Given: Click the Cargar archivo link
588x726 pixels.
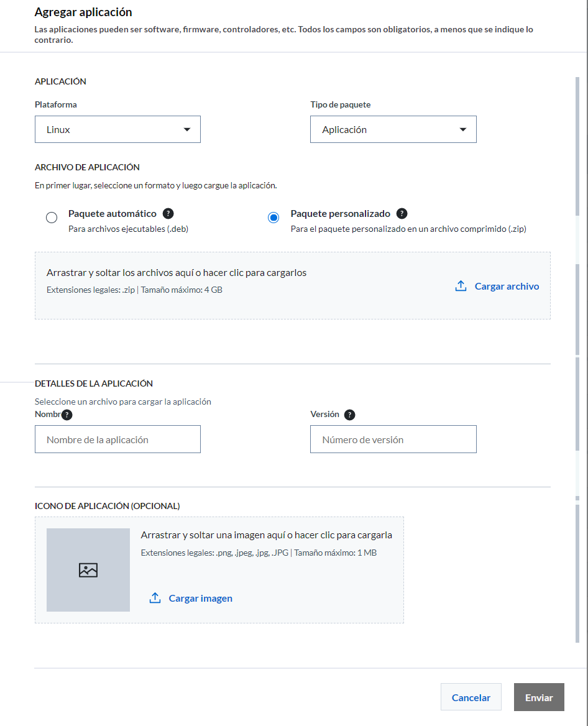Looking at the screenshot, I should click(507, 286).
